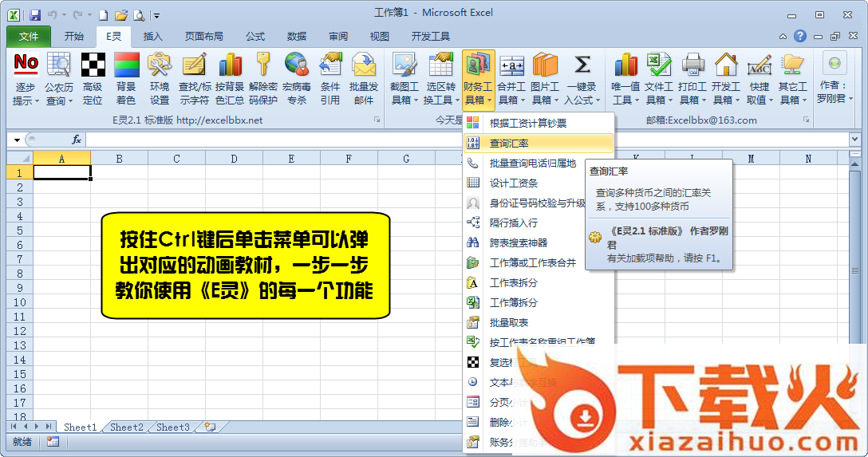Select 根据工资计算钞票 menu item

[x=539, y=124]
